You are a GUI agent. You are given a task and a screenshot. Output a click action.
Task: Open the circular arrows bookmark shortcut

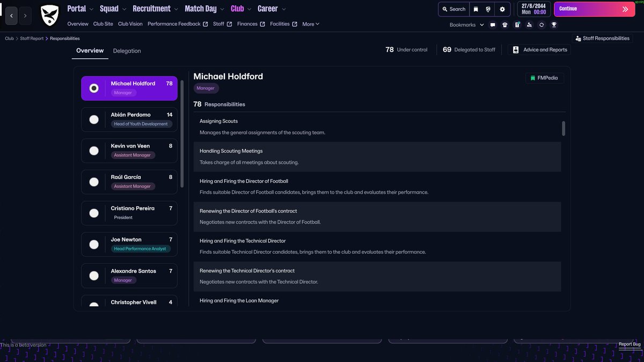point(541,25)
